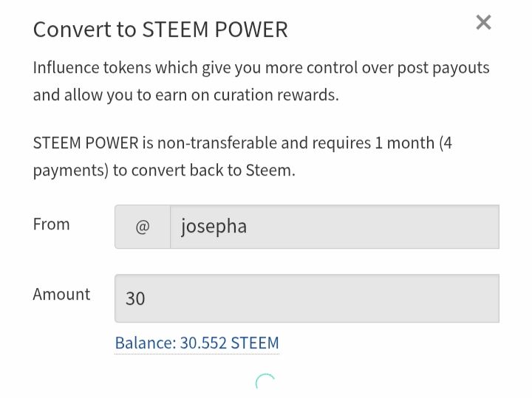This screenshot has width=532, height=398.
Task: Click into the Amount field showing 30
Action: click(307, 298)
